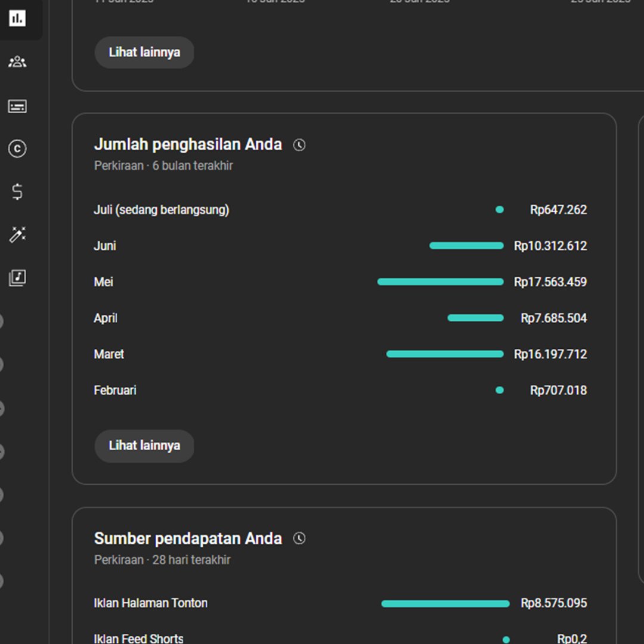
Task: Open the Earn (monetization) dollar icon
Action: click(x=17, y=192)
